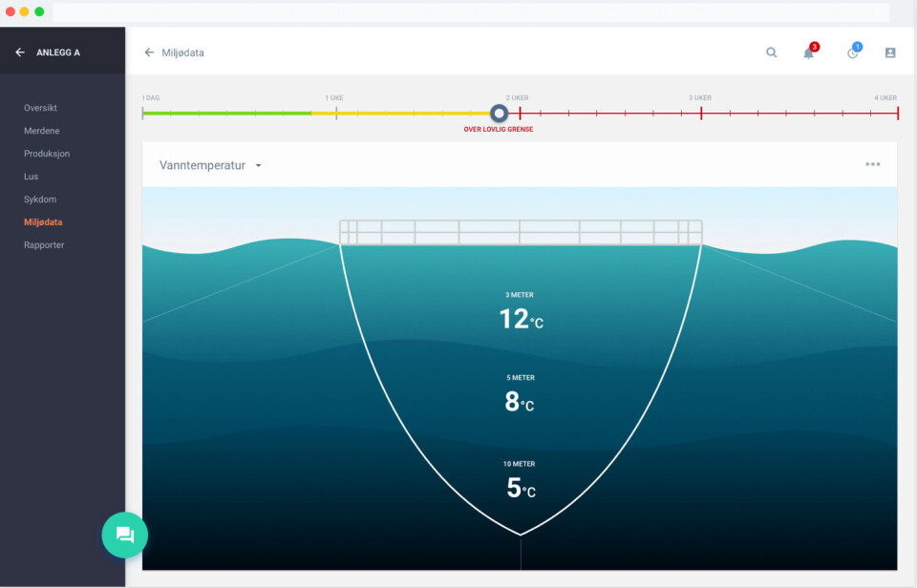The image size is (917, 588).
Task: Click the 12°C reading at 3 meter
Action: 521,319
